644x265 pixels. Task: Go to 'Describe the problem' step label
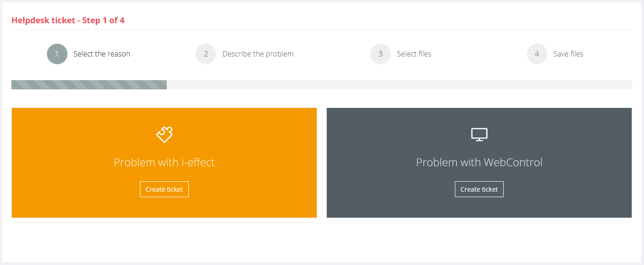point(258,54)
